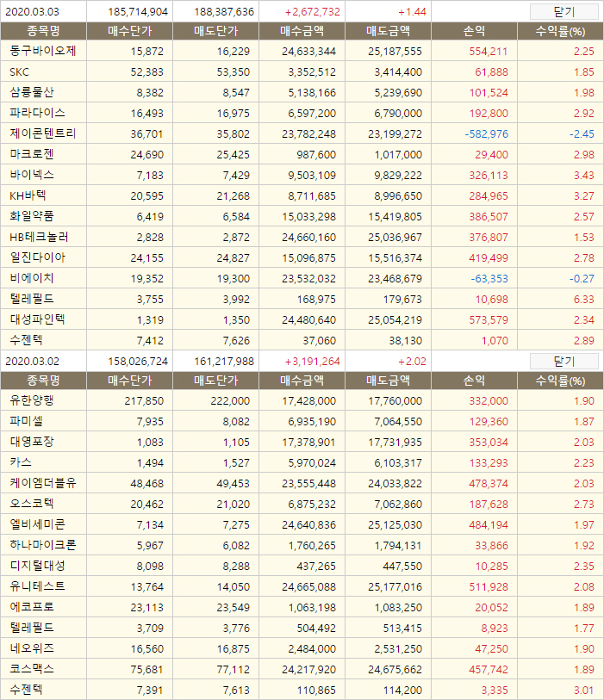604x700 pixels.
Task: Click the 닫기 button for 2020.03.03
Action: click(x=564, y=11)
